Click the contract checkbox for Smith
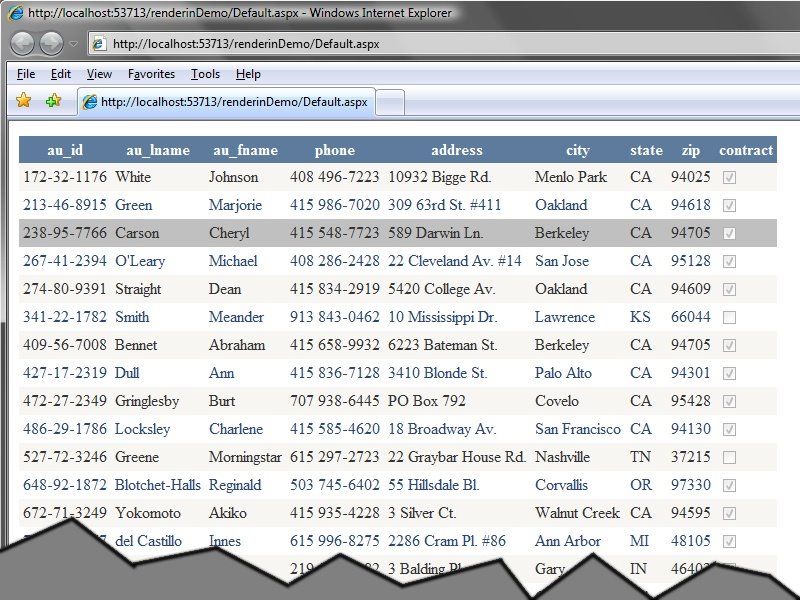Image resolution: width=800 pixels, height=600 pixels. [730, 317]
